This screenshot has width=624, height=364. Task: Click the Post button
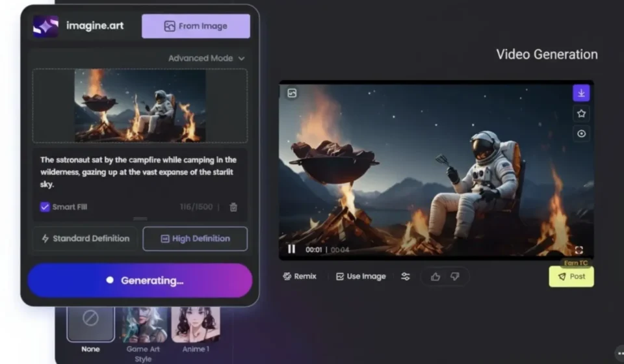coord(571,276)
